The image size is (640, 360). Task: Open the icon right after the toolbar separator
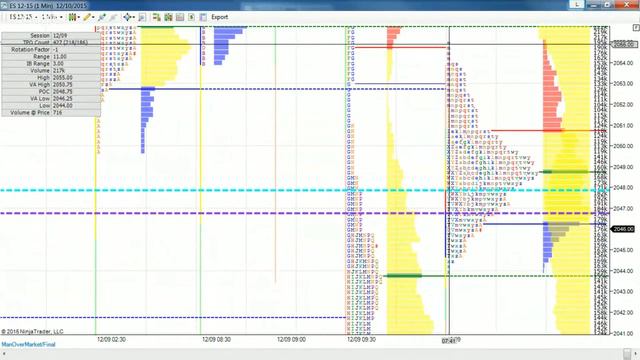point(156,17)
